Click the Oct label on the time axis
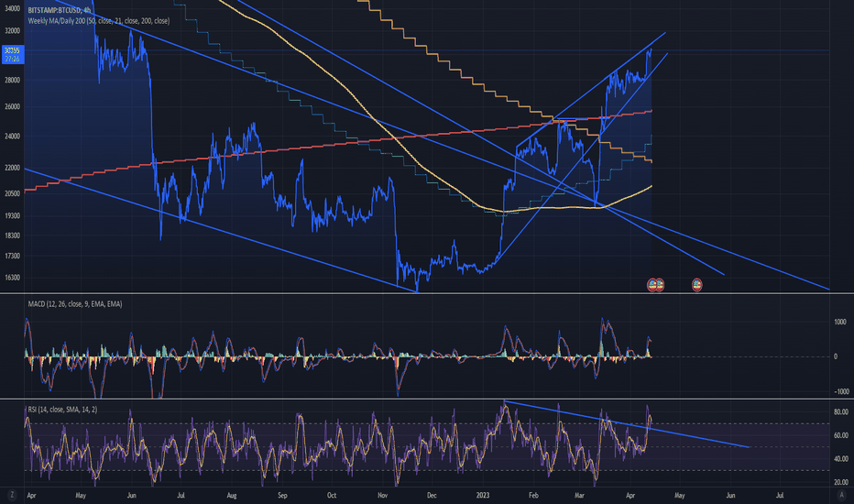 click(x=332, y=495)
